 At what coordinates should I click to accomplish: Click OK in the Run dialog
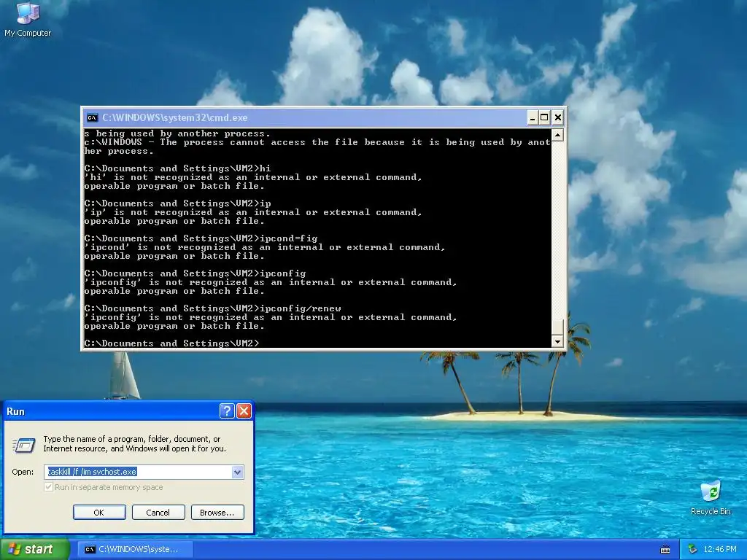[99, 513]
